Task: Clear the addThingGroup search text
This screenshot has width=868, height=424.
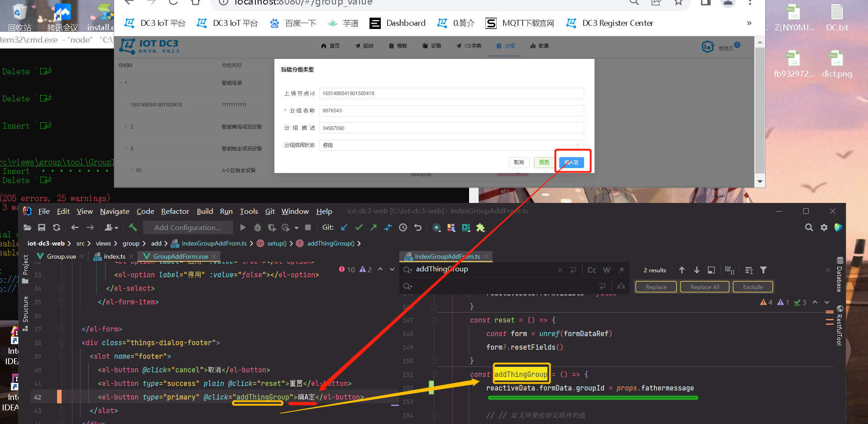Action: coord(560,270)
